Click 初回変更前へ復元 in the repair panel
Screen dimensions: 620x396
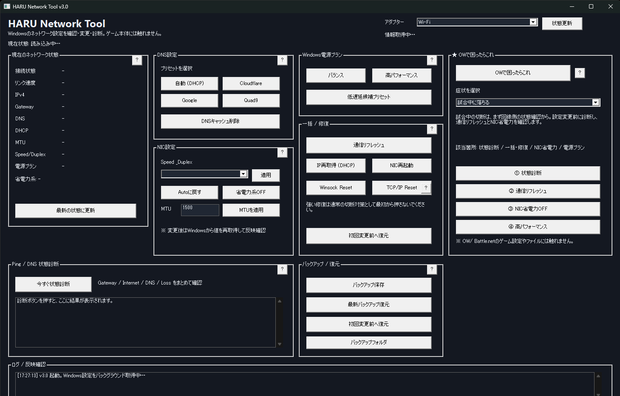(x=369, y=235)
